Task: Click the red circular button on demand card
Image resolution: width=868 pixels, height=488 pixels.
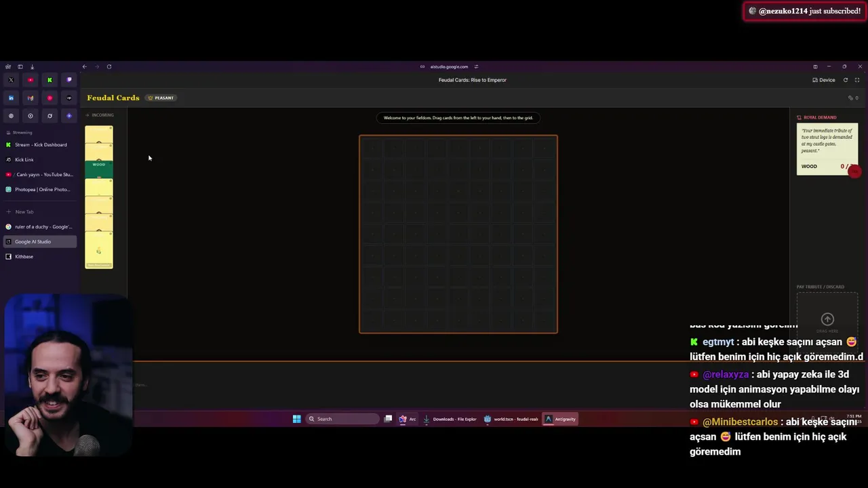Action: click(x=854, y=171)
